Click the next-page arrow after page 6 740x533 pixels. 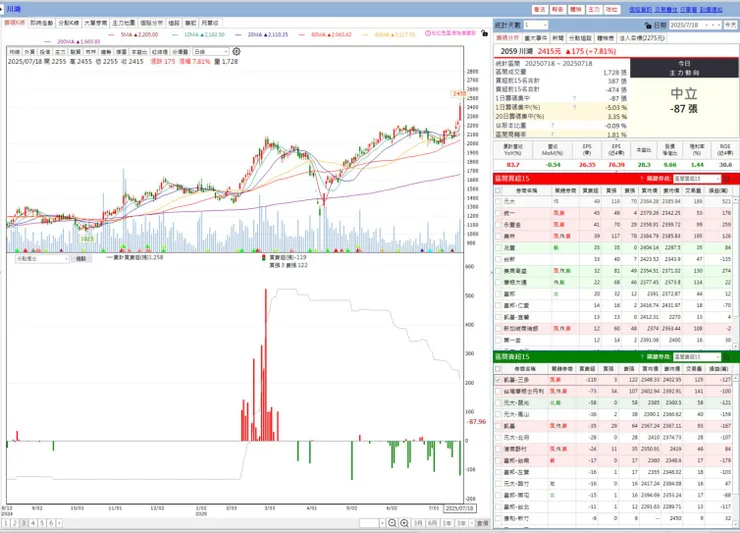(59, 523)
